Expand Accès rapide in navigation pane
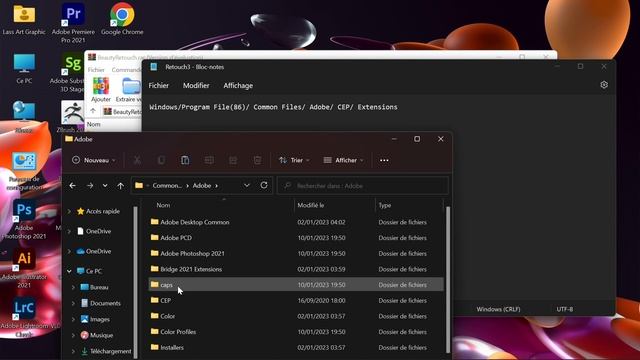This screenshot has width=640, height=360. pyautogui.click(x=69, y=211)
